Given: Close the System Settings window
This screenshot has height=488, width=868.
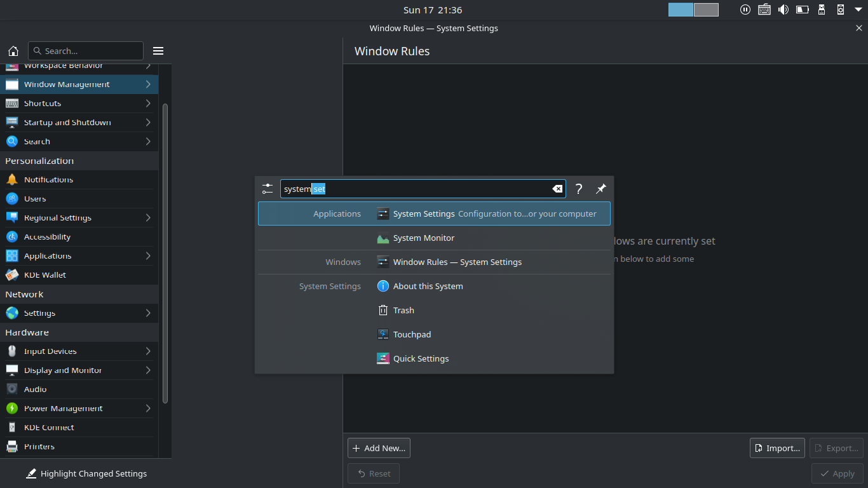Looking at the screenshot, I should coord(859,28).
